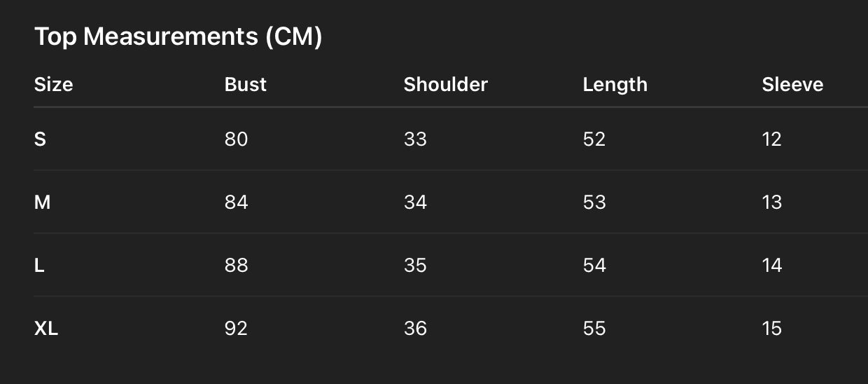
Task: Click bust value 84 for size M
Action: point(236,203)
